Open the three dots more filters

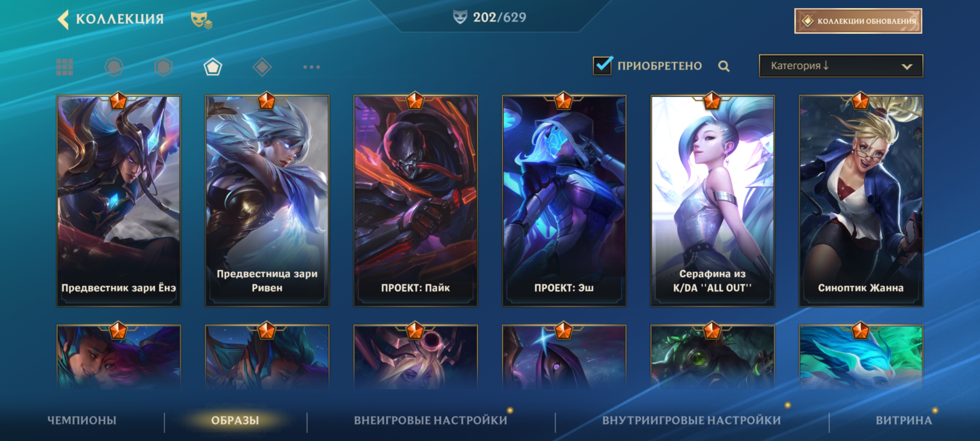pyautogui.click(x=312, y=67)
